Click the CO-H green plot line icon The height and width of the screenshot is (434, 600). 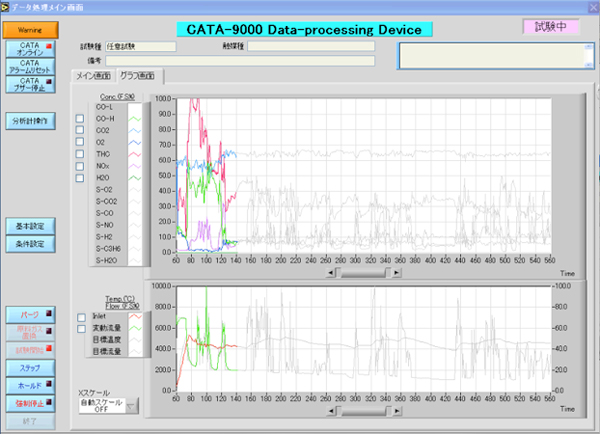[x=134, y=119]
